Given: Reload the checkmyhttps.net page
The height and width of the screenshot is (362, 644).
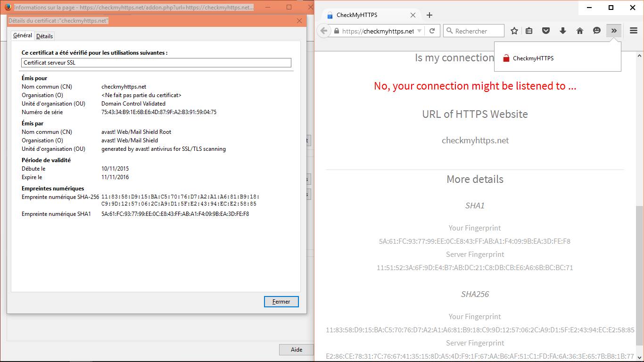Looking at the screenshot, I should point(432,31).
